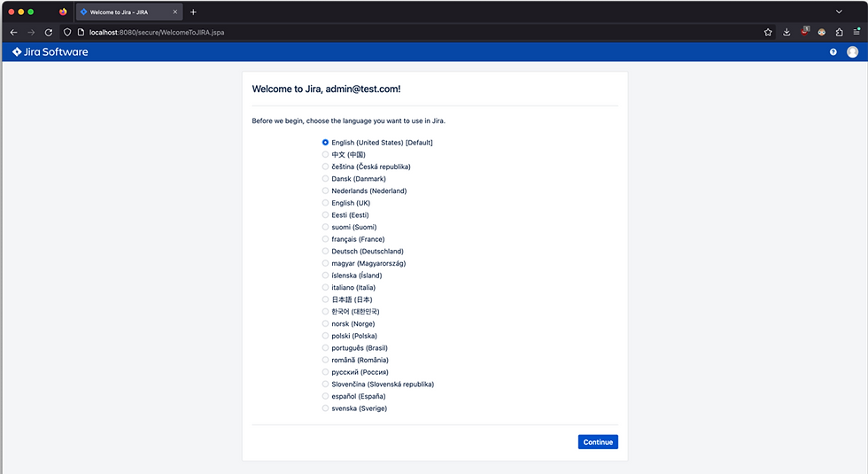Open the user profile avatar menu
The height and width of the screenshot is (474, 868).
[852, 52]
